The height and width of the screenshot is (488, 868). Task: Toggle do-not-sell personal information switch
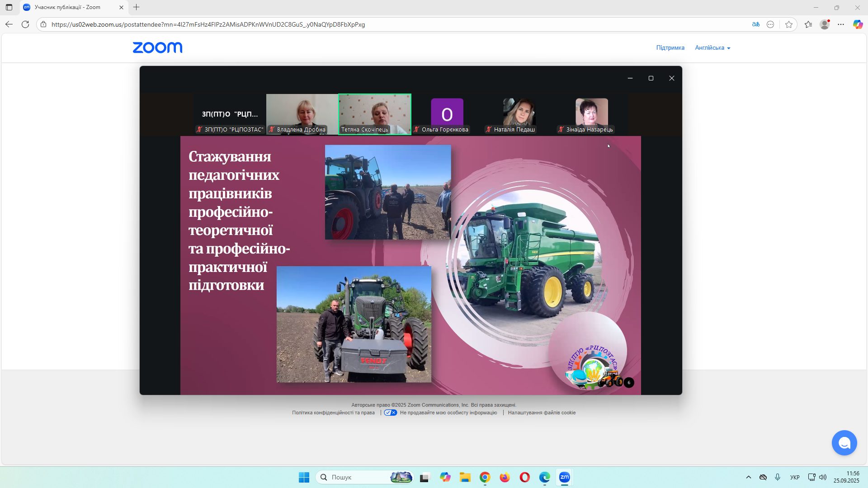coord(391,413)
